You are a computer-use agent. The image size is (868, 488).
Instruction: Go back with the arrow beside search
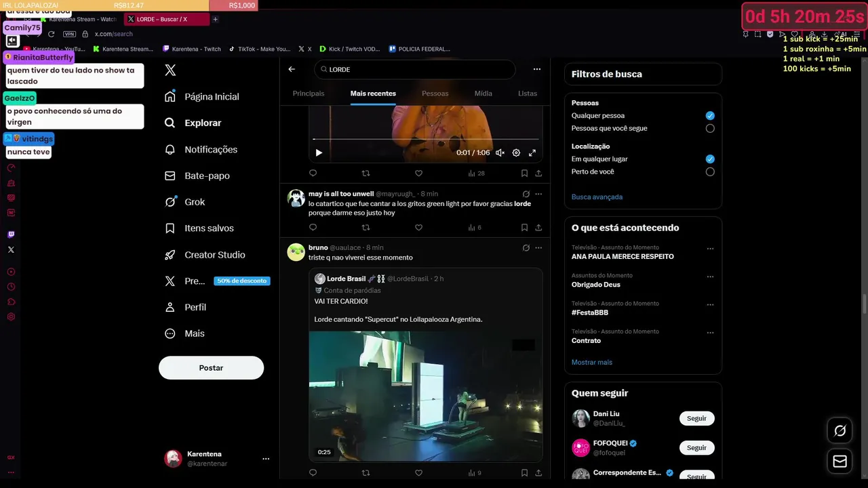click(x=292, y=69)
